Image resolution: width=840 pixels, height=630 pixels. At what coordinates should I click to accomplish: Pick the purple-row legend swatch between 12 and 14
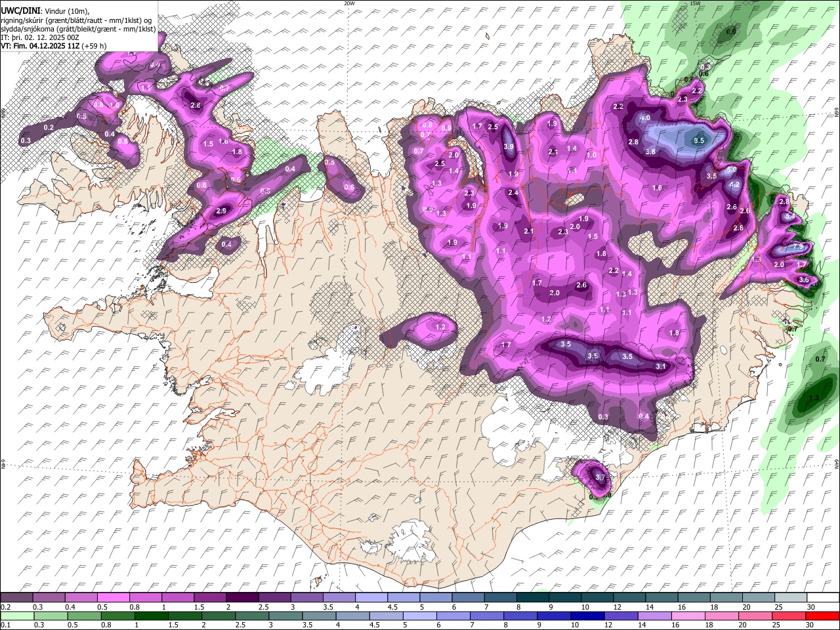629,598
